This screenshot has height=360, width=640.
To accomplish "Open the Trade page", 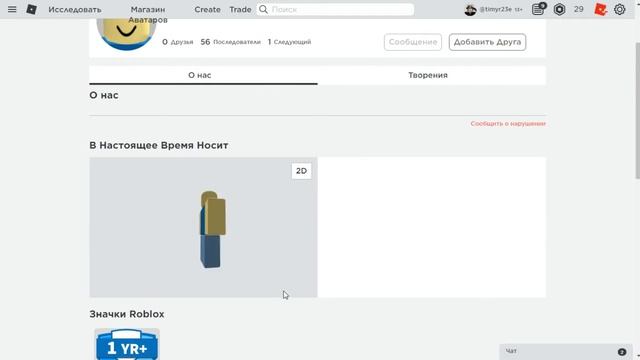I will tap(240, 9).
